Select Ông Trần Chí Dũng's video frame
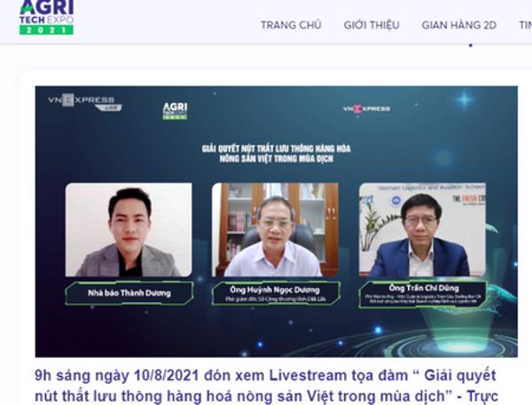The width and height of the screenshot is (532, 405). (422, 230)
